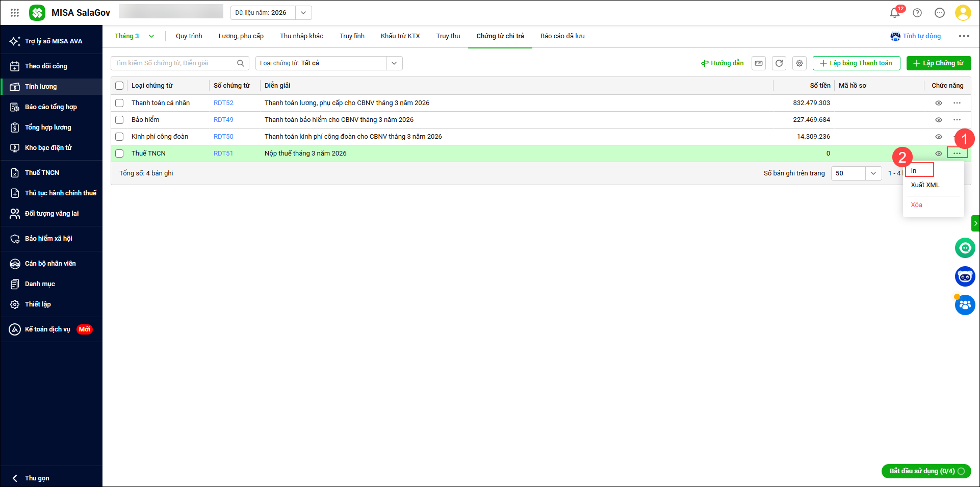The width and height of the screenshot is (980, 487).
Task: Open the table settings gear icon
Action: click(x=800, y=63)
